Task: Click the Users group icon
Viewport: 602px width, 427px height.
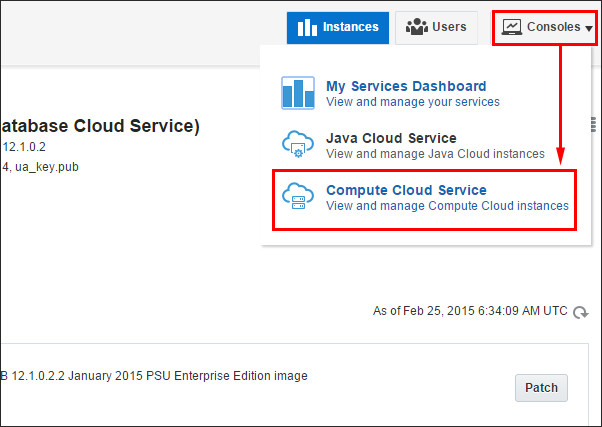Action: coord(417,27)
